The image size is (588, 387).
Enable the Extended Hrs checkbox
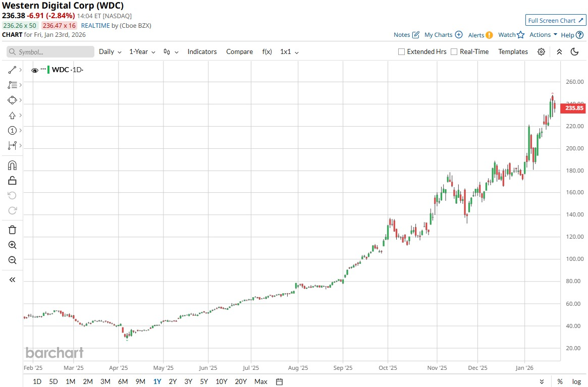[401, 52]
